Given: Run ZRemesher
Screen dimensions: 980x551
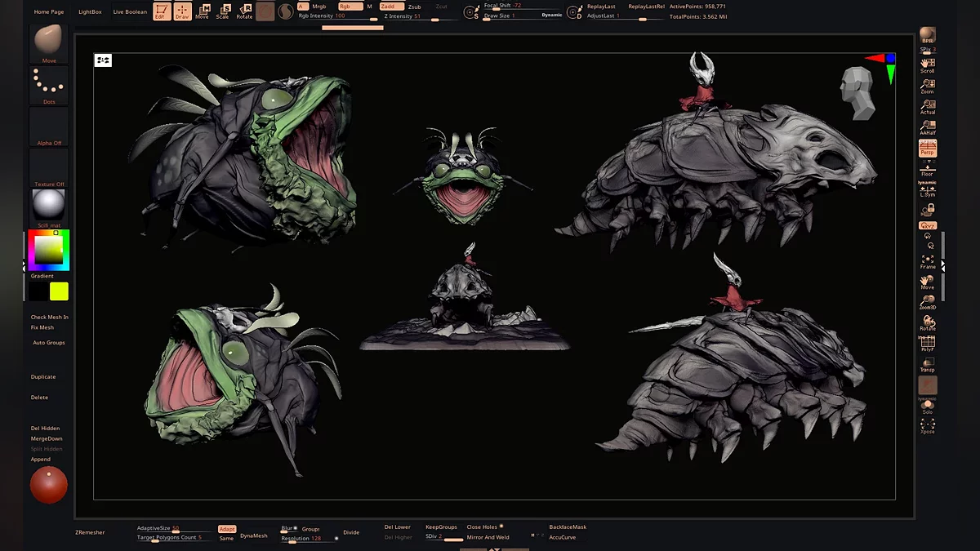Looking at the screenshot, I should tap(90, 533).
